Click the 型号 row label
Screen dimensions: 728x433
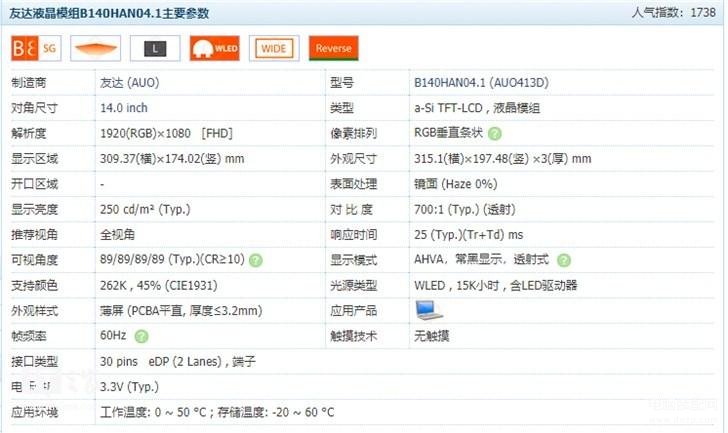point(342,83)
